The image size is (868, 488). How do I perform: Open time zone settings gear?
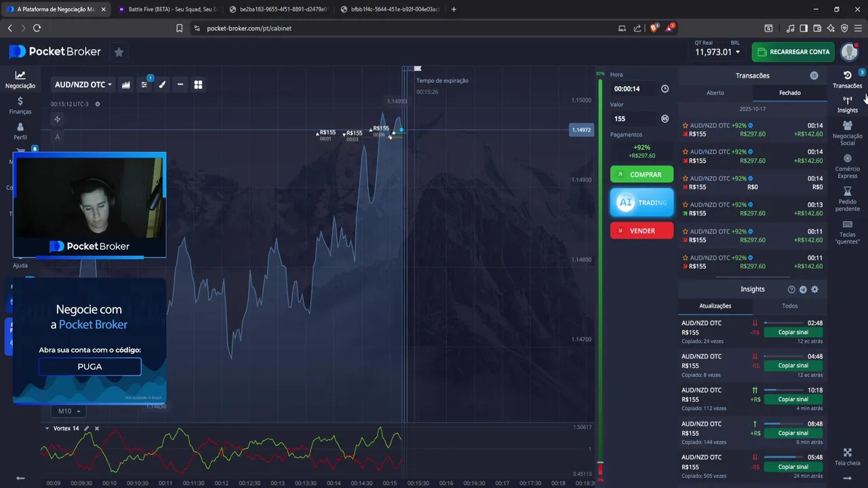click(98, 104)
